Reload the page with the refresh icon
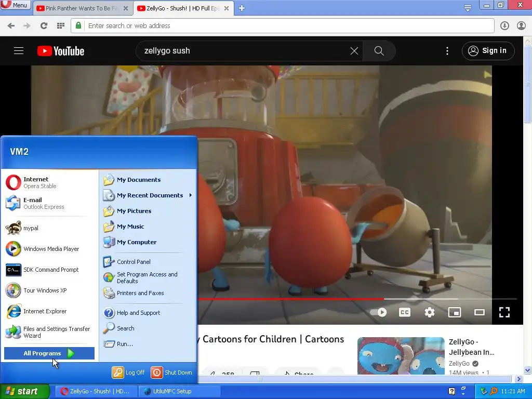The width and height of the screenshot is (532, 399). 44,26
